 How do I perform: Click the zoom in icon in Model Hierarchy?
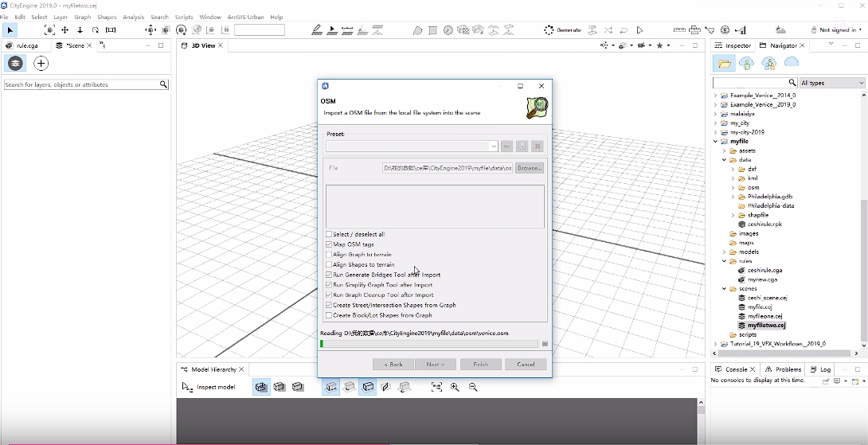pyautogui.click(x=455, y=387)
